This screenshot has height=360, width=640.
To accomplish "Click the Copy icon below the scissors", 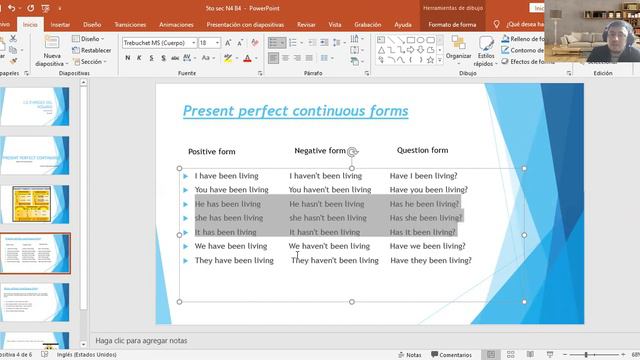I will [13, 50].
